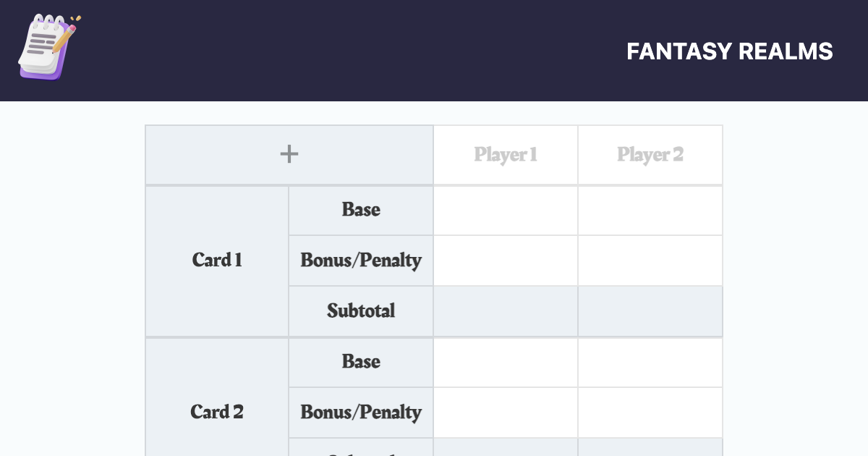The width and height of the screenshot is (868, 456).
Task: Click Player 2's Base score cell for Card 1
Action: point(650,210)
